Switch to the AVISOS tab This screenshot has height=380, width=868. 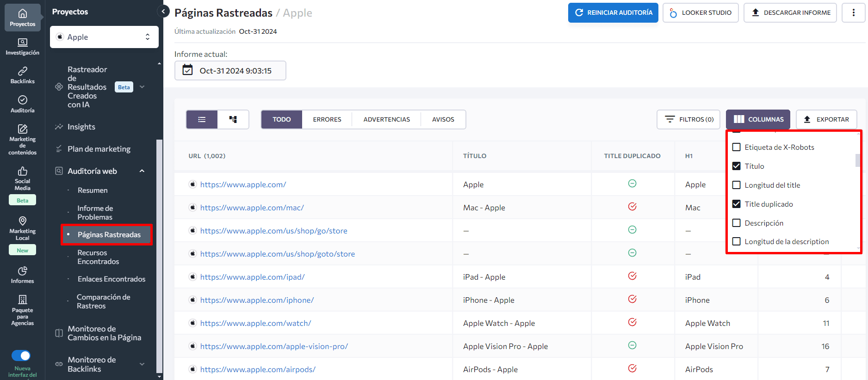tap(443, 119)
